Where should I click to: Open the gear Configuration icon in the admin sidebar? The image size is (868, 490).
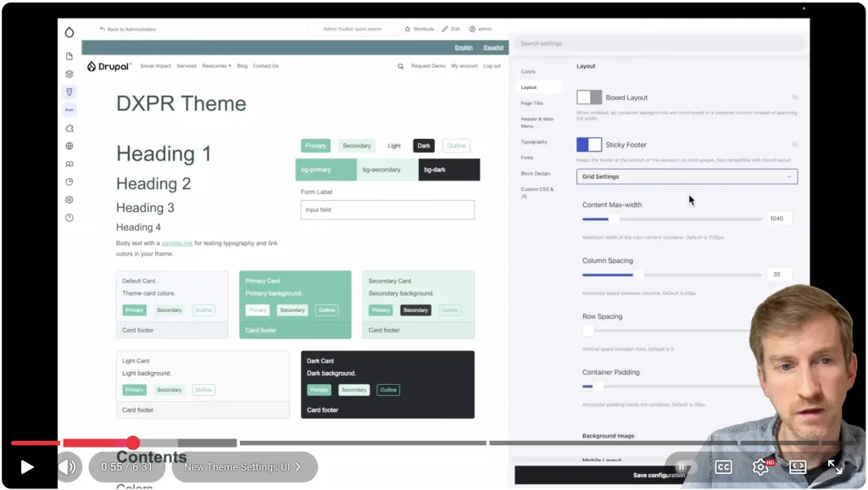(70, 200)
